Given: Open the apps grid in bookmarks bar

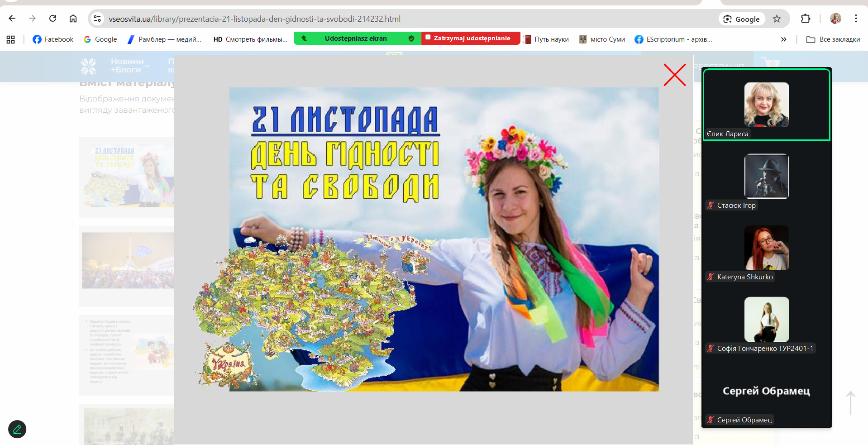Looking at the screenshot, I should coord(11,39).
